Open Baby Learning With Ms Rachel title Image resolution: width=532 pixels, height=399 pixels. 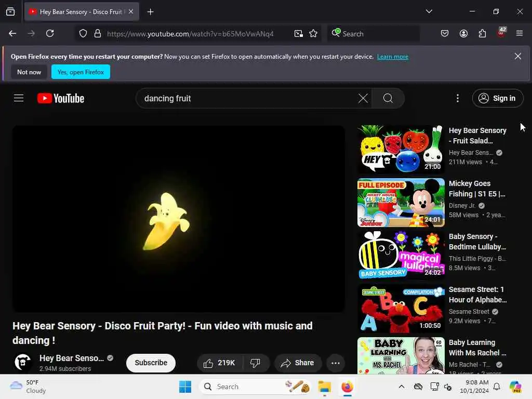click(477, 348)
